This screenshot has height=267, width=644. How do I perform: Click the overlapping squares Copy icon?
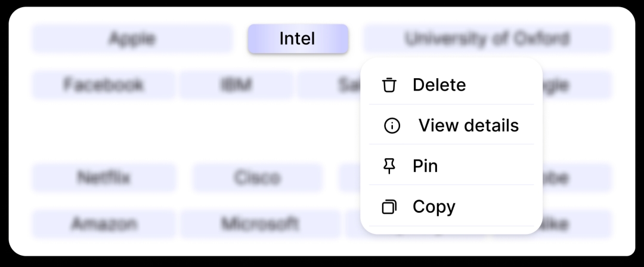coord(389,207)
